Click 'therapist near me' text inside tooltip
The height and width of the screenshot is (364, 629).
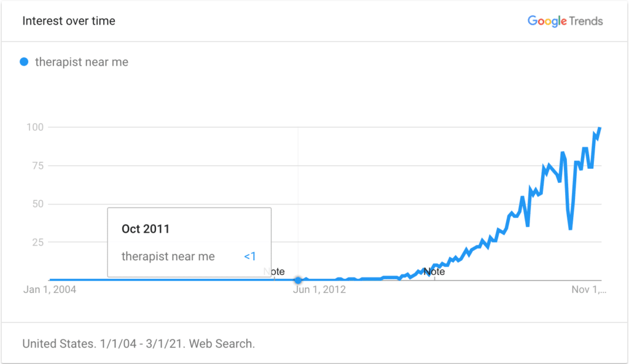click(x=168, y=256)
